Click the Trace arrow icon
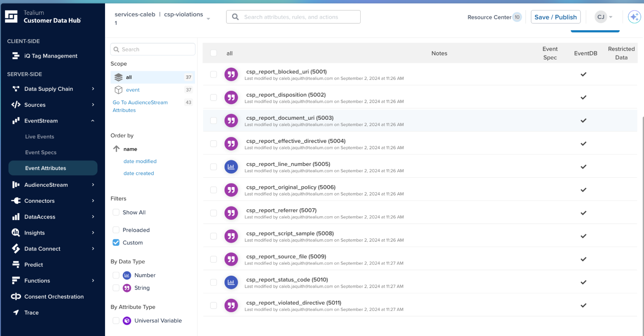Viewport: 644px width, 336px height. [x=16, y=312]
